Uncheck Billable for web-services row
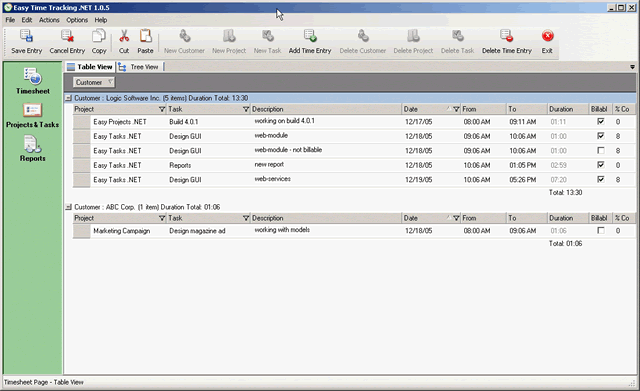Screen dimensions: 640x391 [600, 179]
